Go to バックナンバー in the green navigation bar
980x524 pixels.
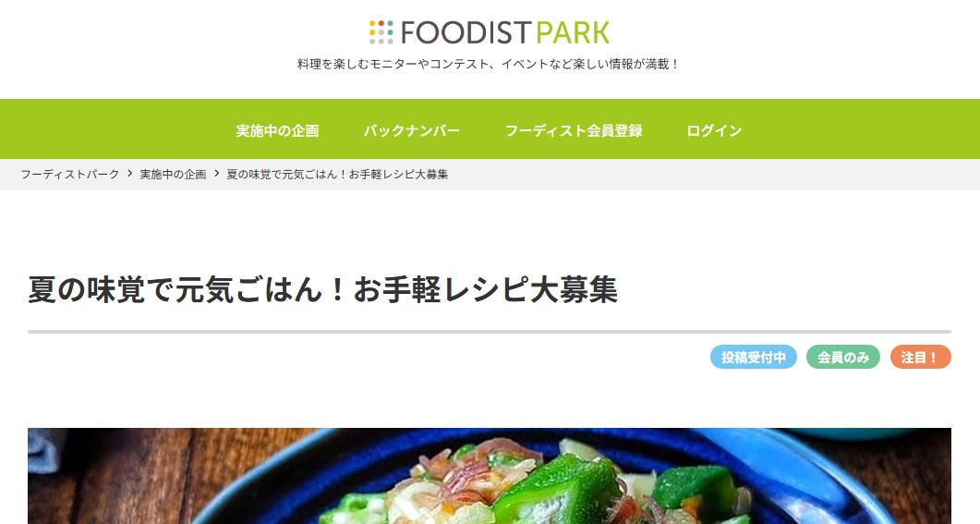coord(412,130)
